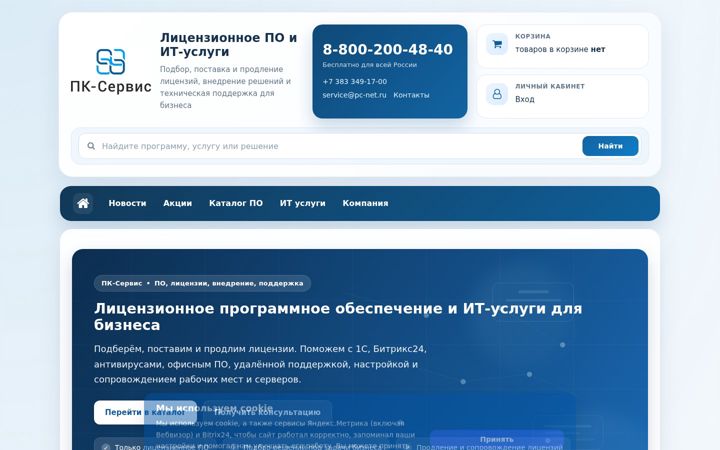Click the Лицензионное ПО и ИТ-услуги heading
This screenshot has height=450, width=720.
click(229, 45)
